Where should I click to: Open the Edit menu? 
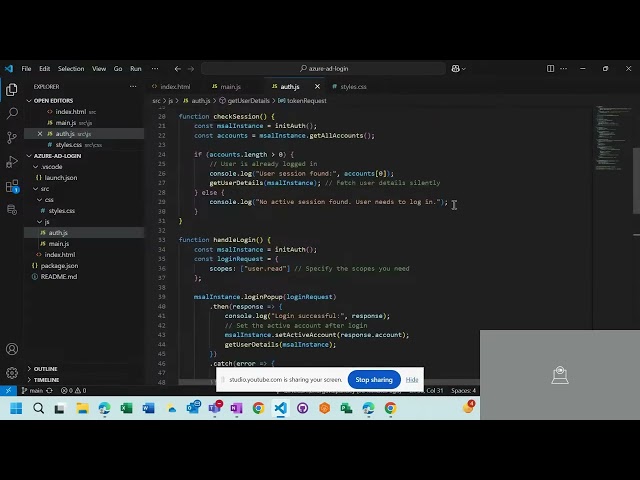(44, 69)
